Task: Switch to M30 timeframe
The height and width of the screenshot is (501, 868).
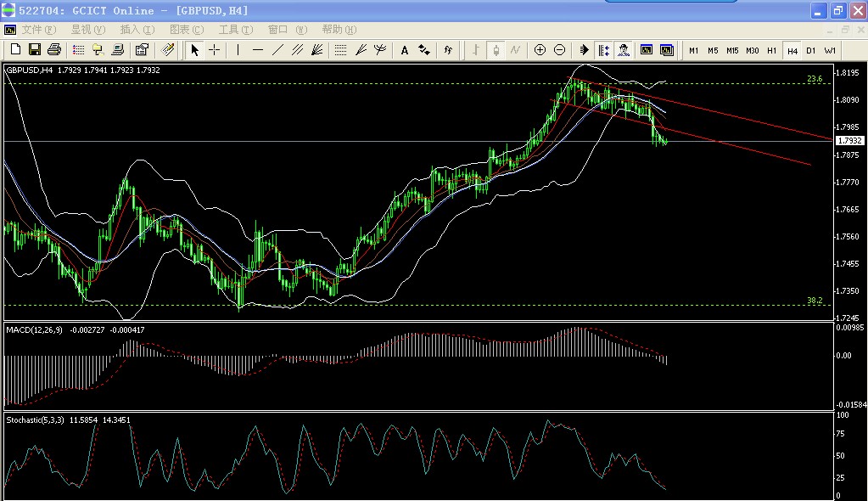Action: click(753, 50)
